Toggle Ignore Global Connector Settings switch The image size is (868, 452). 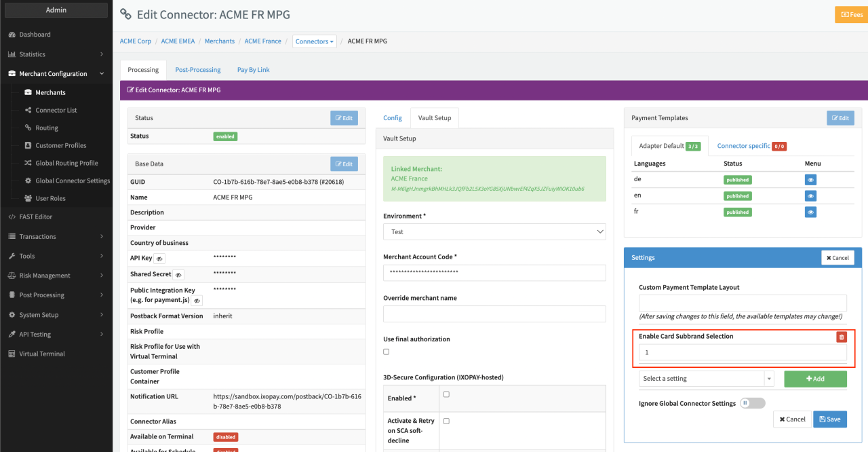click(752, 403)
